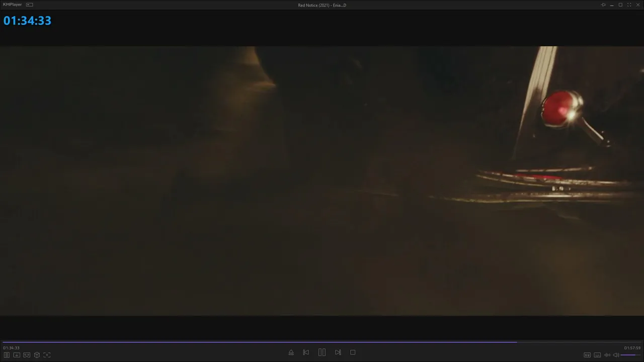
Task: Pin the player window on top
Action: 603,5
